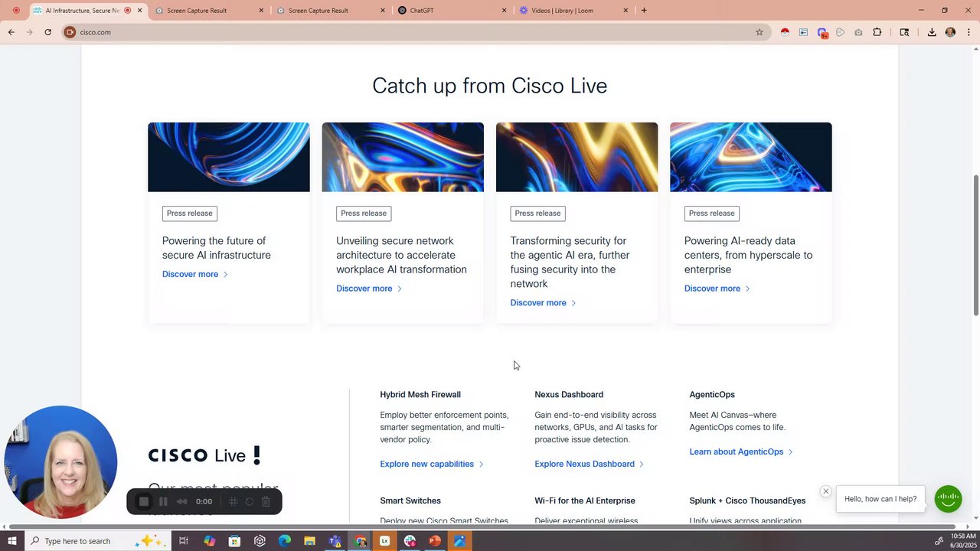Screen dimensions: 980x551
Task: Open the Chrome profile avatar
Action: (x=950, y=32)
